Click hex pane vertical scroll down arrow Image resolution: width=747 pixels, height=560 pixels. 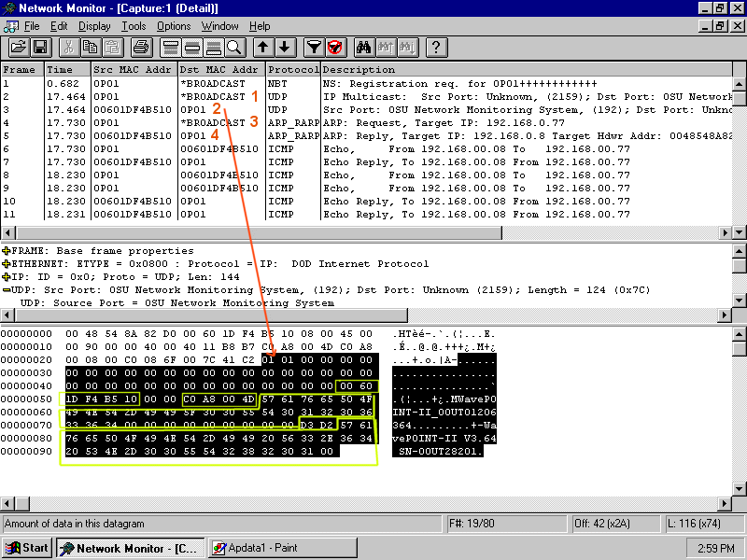(x=739, y=489)
